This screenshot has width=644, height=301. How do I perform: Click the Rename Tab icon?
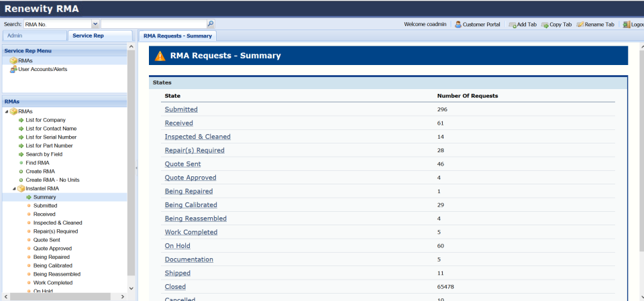pyautogui.click(x=580, y=25)
